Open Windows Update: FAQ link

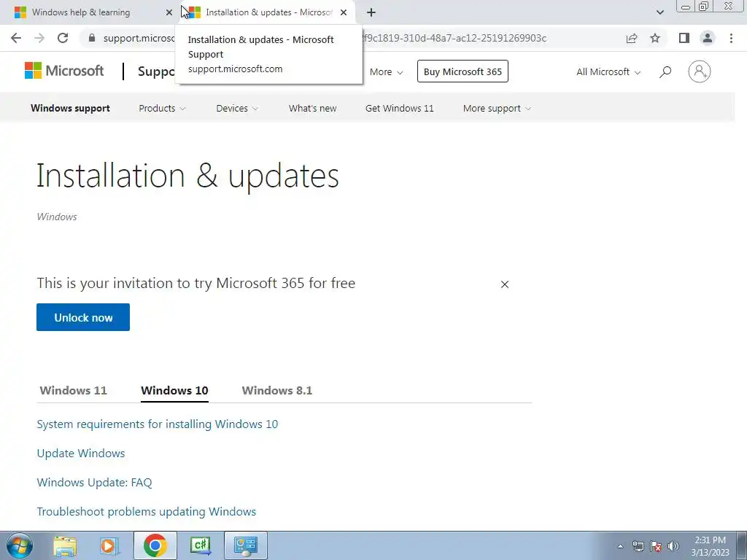(x=94, y=483)
